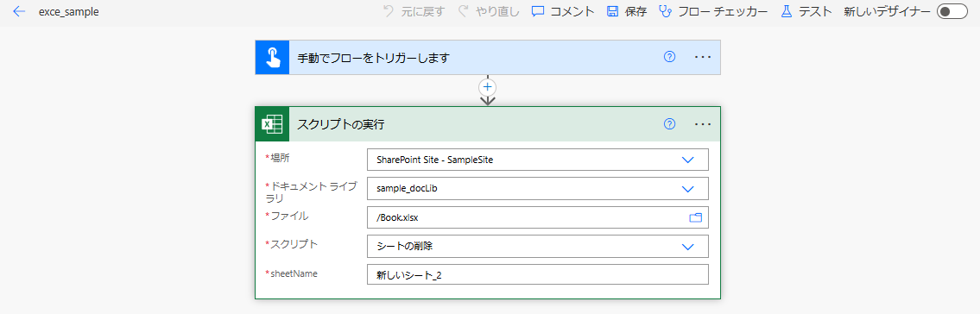
Task: Open コメント comments panel
Action: click(x=563, y=11)
